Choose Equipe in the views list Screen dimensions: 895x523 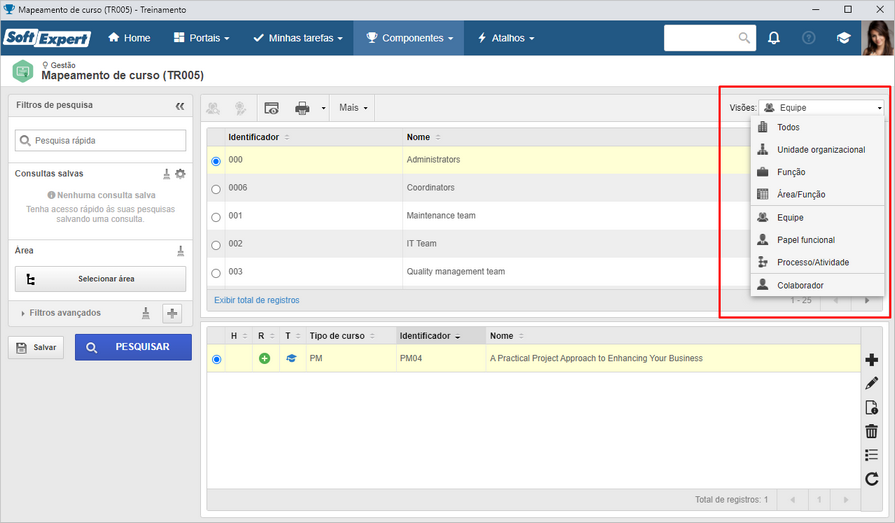[x=817, y=218]
